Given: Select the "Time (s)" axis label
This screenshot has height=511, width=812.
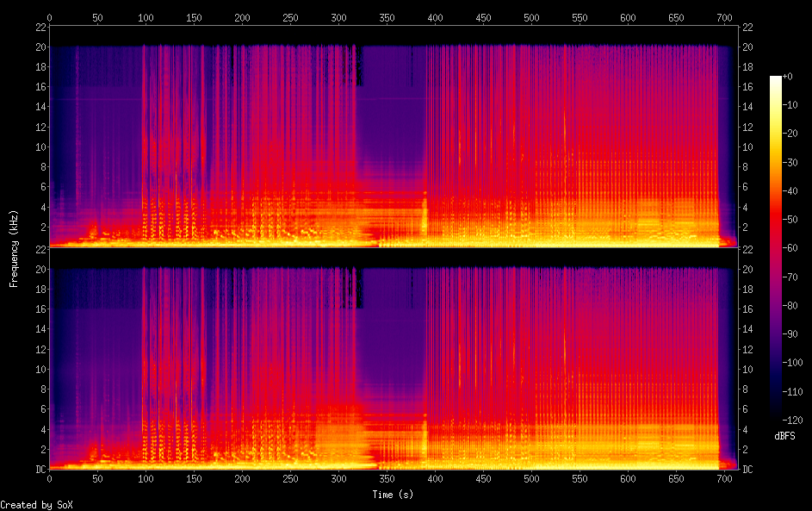Looking at the screenshot, I should (x=394, y=494).
